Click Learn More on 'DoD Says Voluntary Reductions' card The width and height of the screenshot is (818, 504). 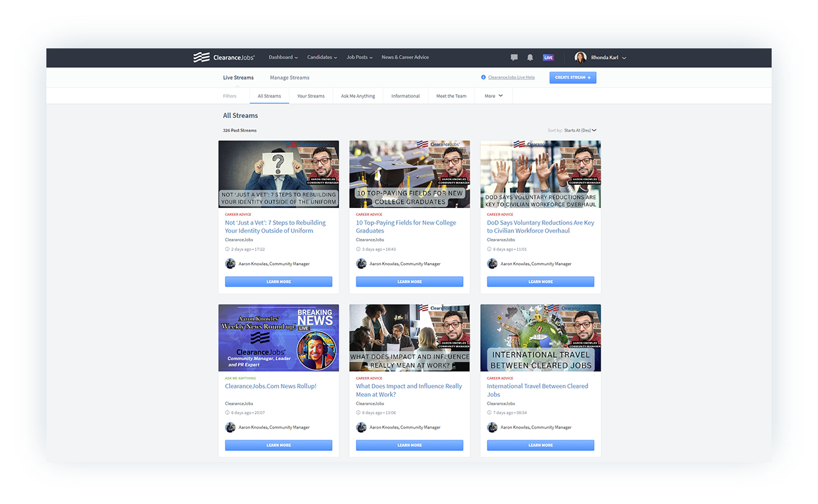click(x=540, y=281)
